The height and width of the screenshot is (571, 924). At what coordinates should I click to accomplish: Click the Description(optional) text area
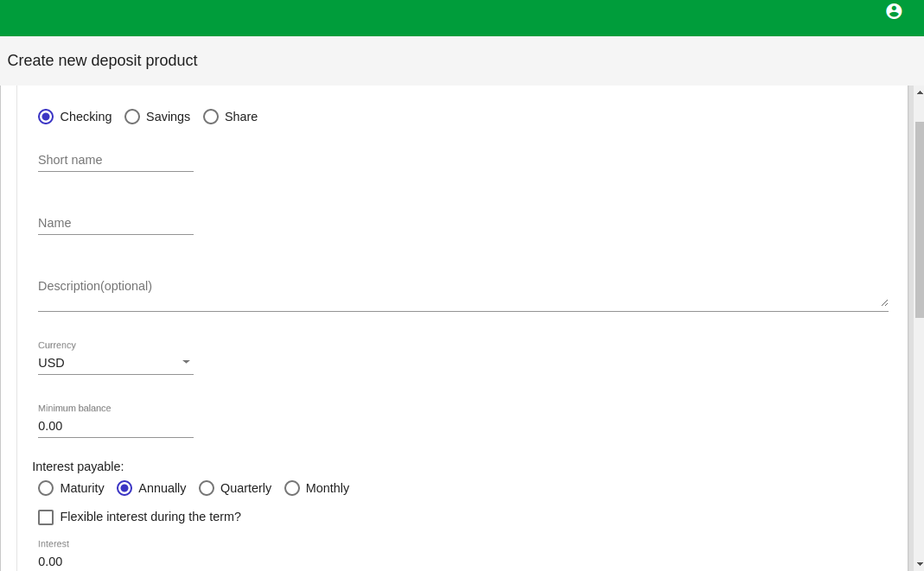463,293
